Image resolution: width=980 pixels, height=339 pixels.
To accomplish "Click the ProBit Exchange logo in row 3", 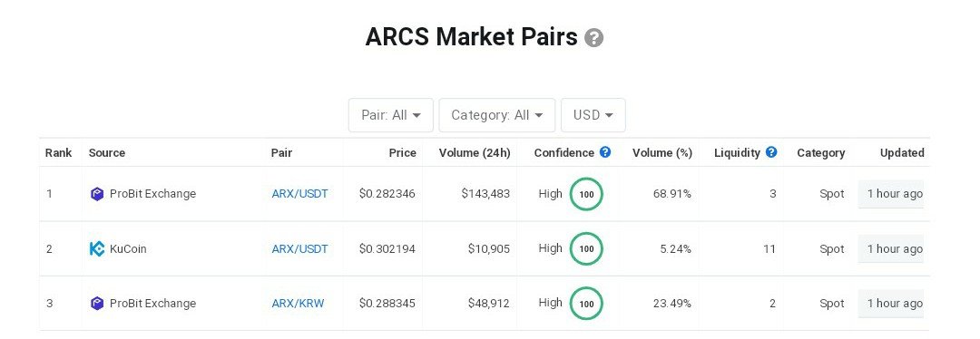I will (97, 304).
